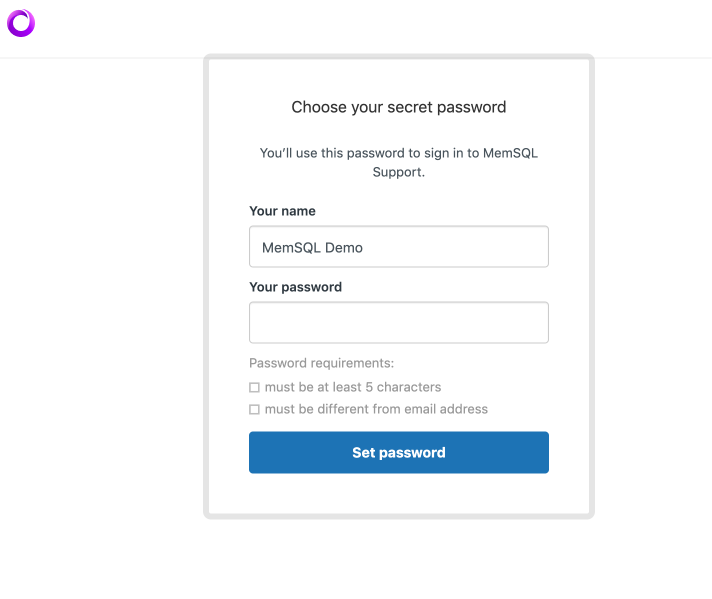Place cursor after "MemSQL Demo" text
This screenshot has width=712, height=599.
[365, 247]
